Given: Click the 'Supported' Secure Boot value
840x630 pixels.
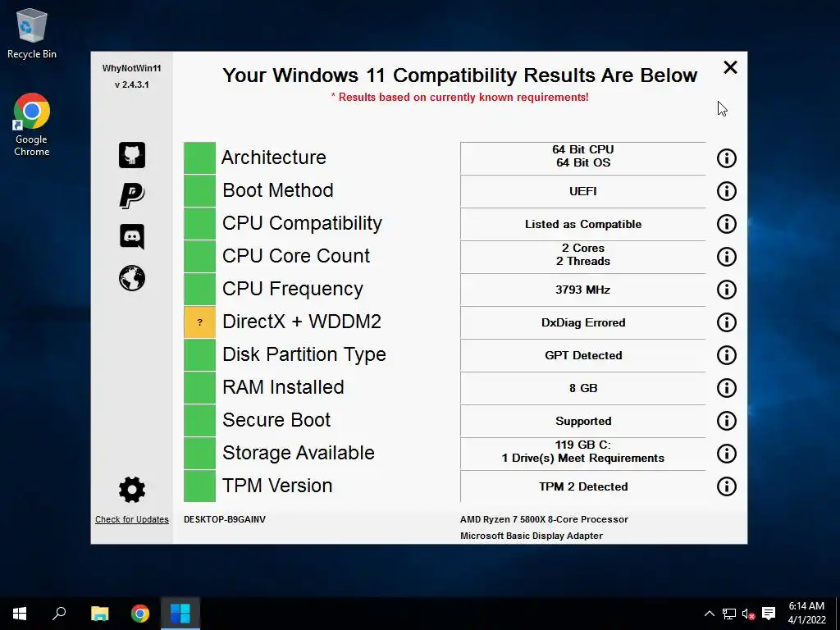Looking at the screenshot, I should [583, 421].
